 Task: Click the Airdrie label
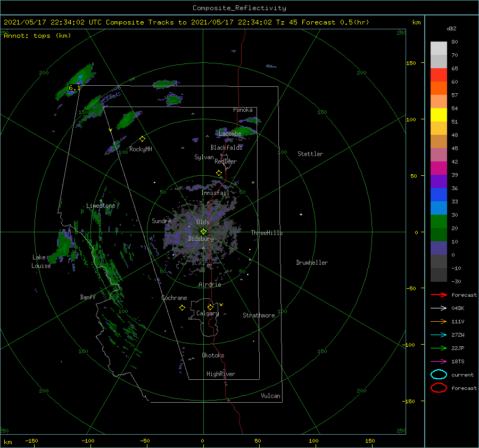[210, 284]
